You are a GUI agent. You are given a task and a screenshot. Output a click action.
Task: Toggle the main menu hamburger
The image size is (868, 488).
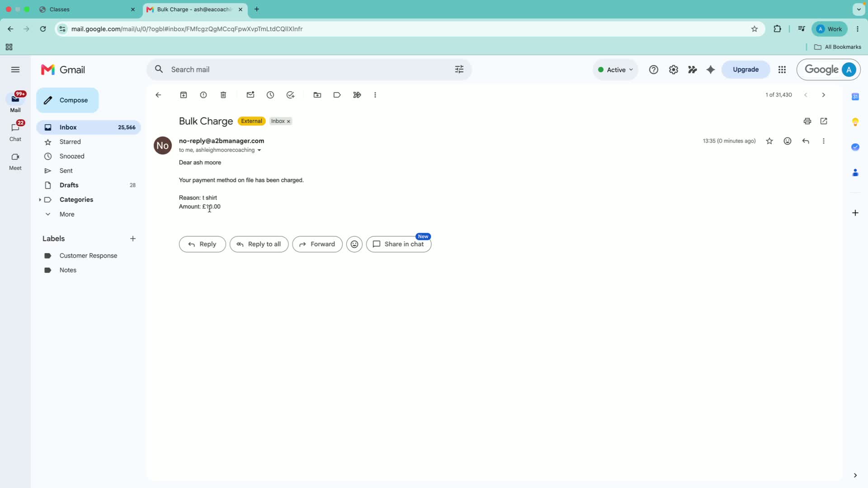tap(15, 70)
